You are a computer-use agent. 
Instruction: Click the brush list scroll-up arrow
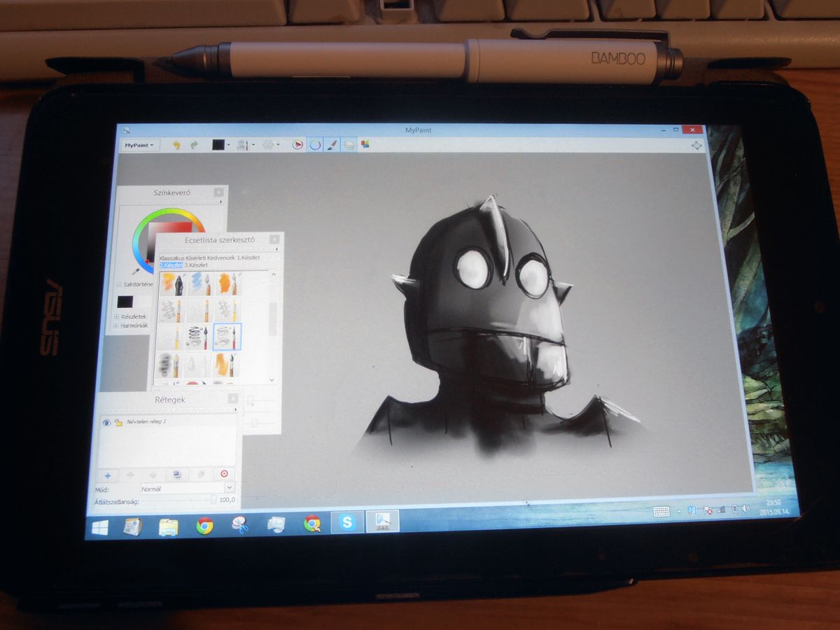(272, 274)
